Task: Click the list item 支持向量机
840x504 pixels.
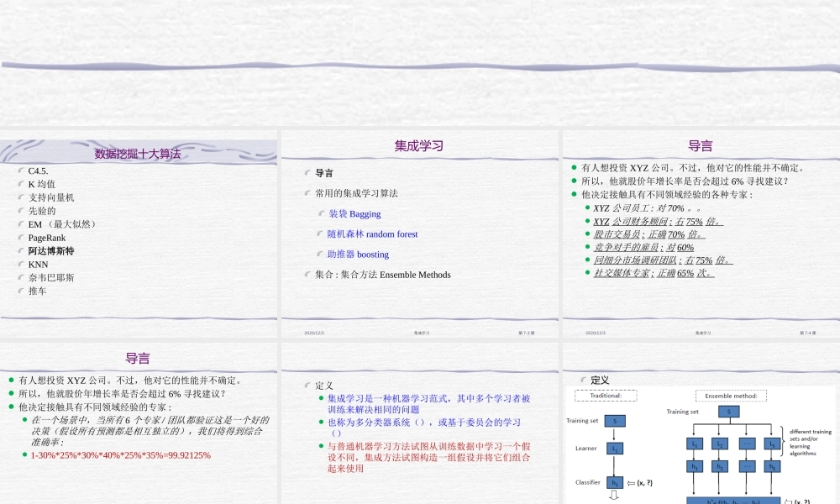Action: tap(51, 197)
